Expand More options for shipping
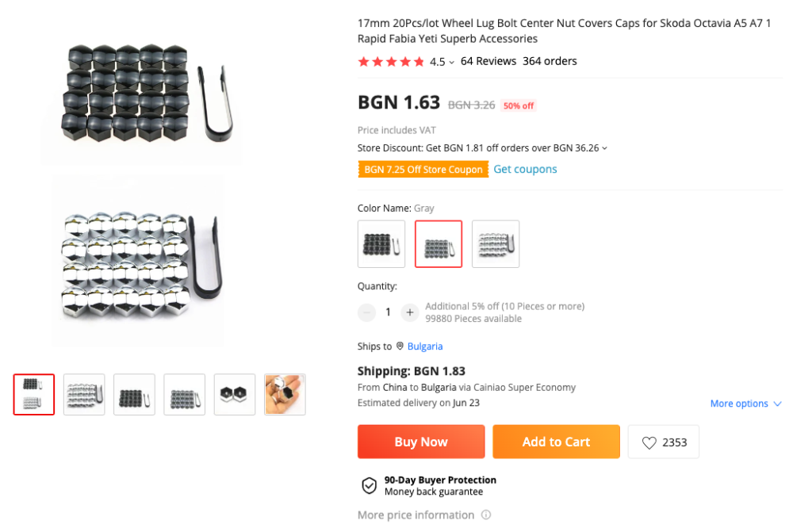Viewport: 793px width, 532px height. pos(745,404)
